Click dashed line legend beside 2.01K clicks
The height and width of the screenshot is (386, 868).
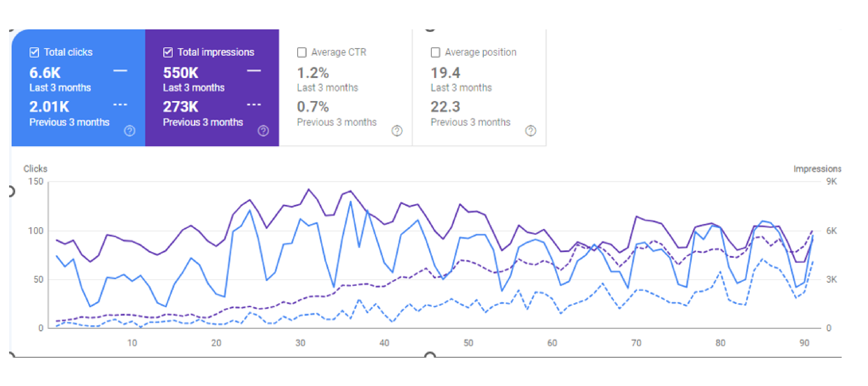tap(120, 105)
